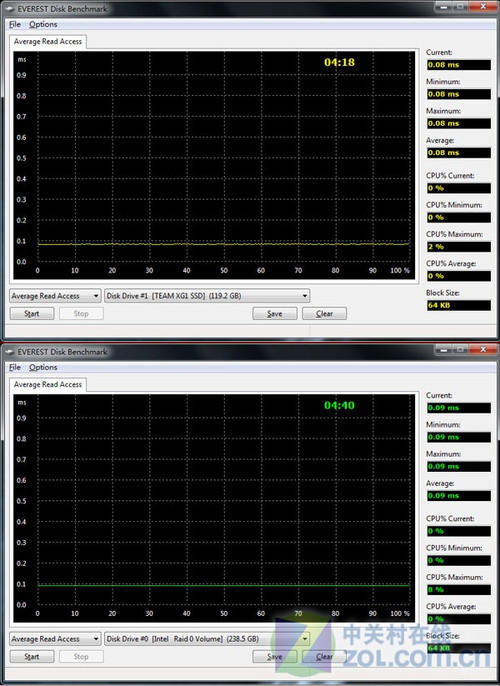Click the EVEREST icon in bottom window title bar
This screenshot has height=686, width=500.
tap(10, 352)
